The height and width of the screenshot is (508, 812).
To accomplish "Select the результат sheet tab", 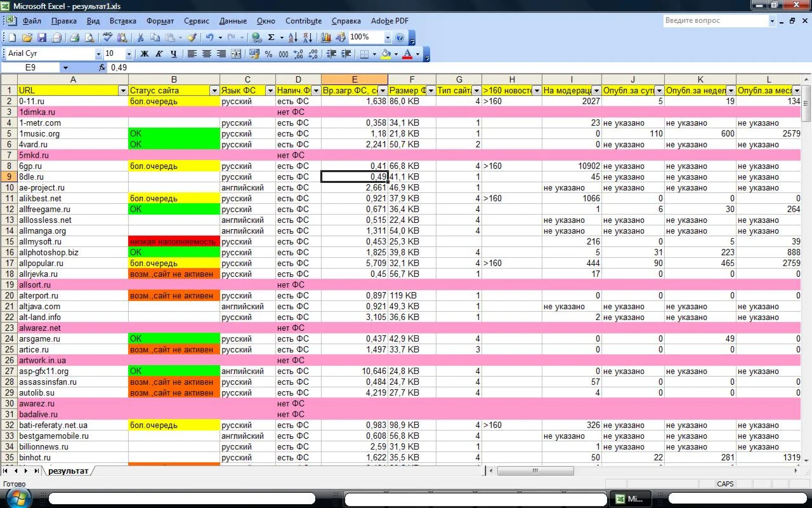I will coord(68,471).
